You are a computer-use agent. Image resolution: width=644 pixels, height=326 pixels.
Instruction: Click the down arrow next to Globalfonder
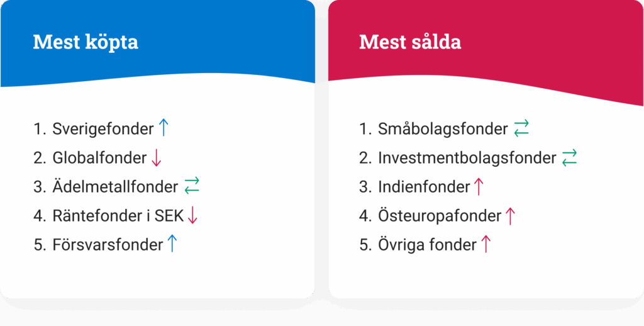157,157
